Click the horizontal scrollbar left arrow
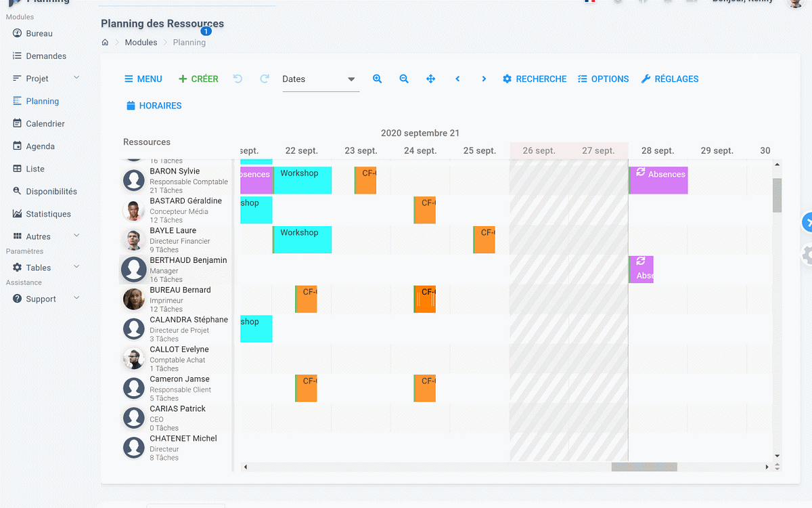The height and width of the screenshot is (508, 812). [245, 467]
